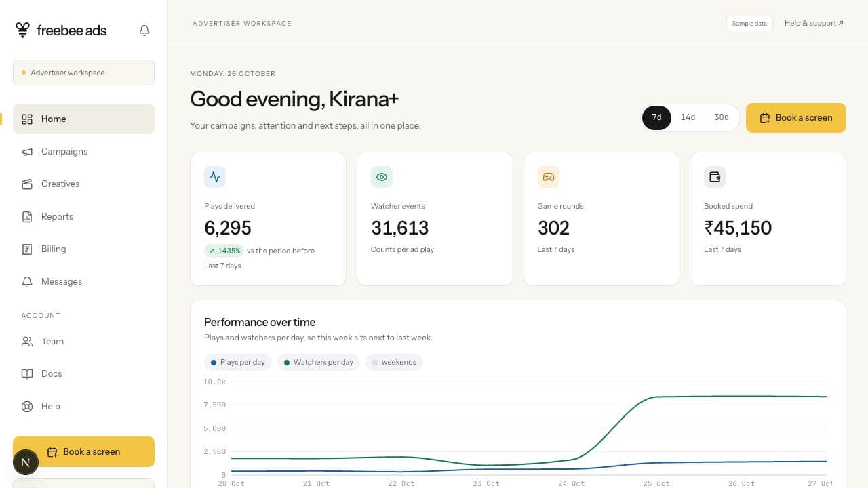Viewport: 868px width, 488px height.
Task: Click the ACCOUNT section label
Action: [x=41, y=316]
